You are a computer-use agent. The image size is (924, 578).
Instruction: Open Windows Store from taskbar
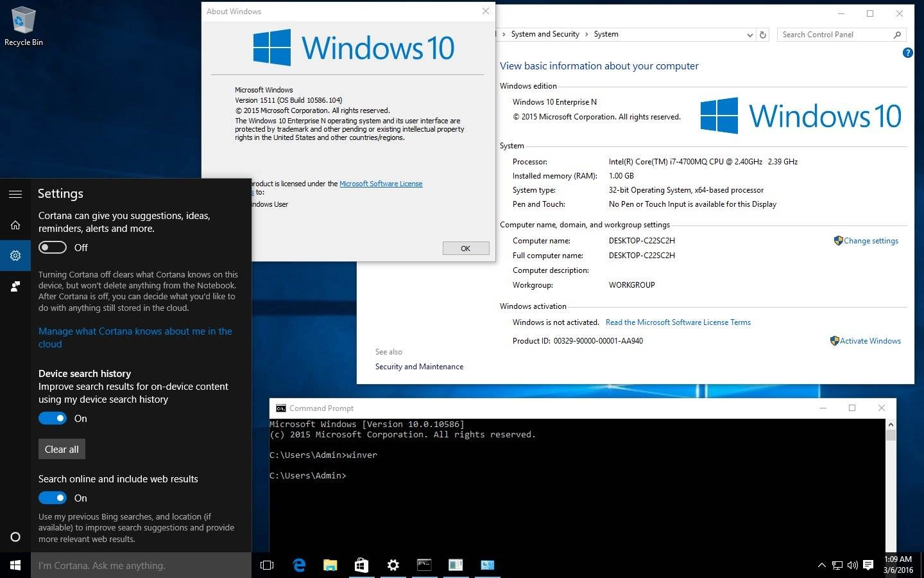click(361, 565)
